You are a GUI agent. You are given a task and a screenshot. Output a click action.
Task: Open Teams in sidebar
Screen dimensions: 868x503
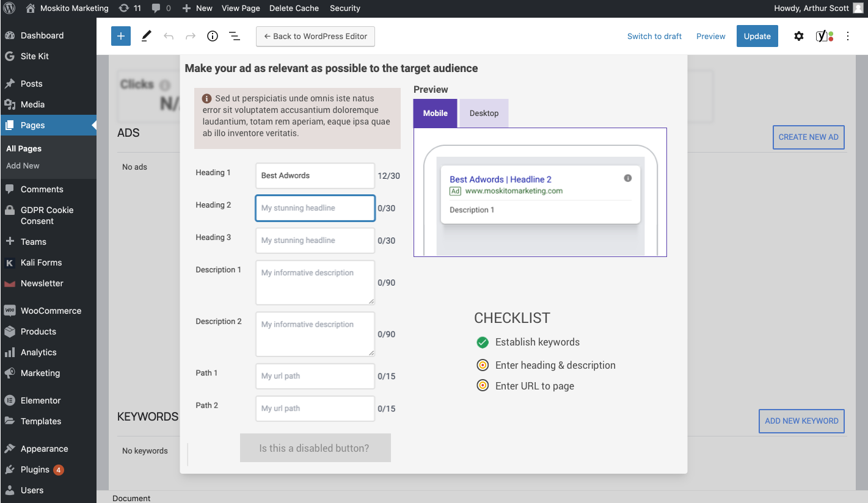[x=48, y=242]
